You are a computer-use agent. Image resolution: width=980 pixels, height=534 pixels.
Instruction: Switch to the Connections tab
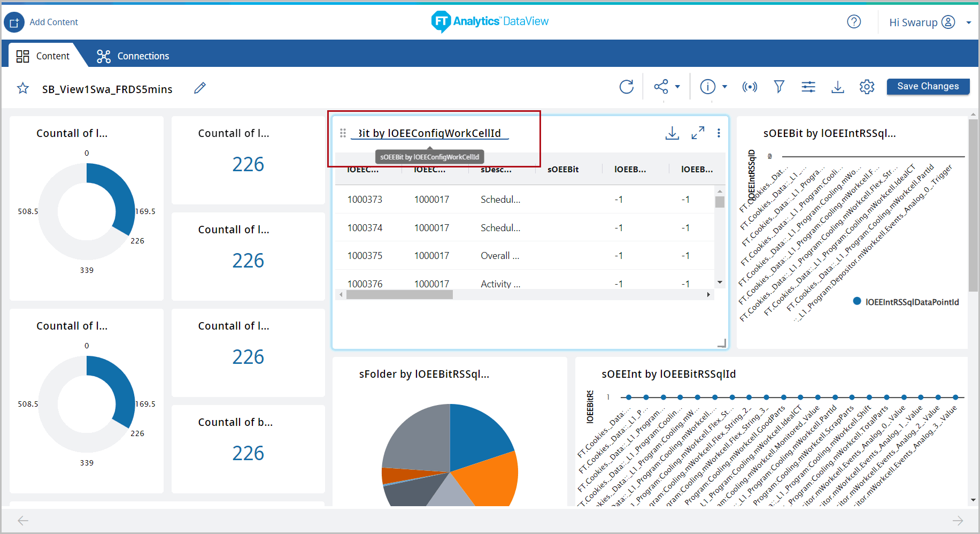[133, 56]
